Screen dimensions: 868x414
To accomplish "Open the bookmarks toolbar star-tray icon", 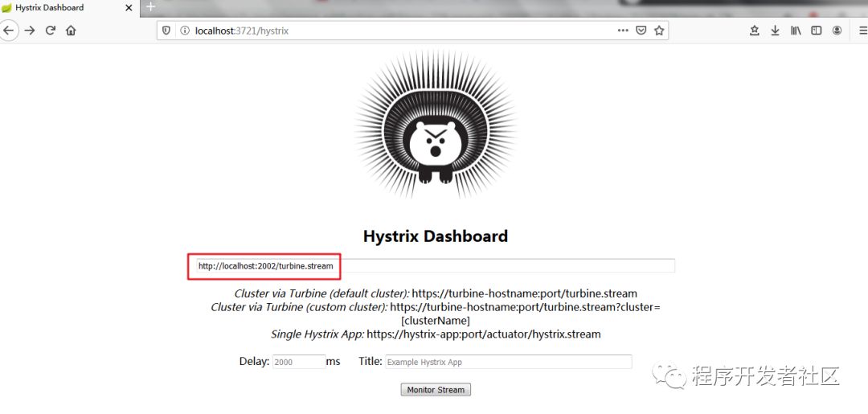I will 754,31.
